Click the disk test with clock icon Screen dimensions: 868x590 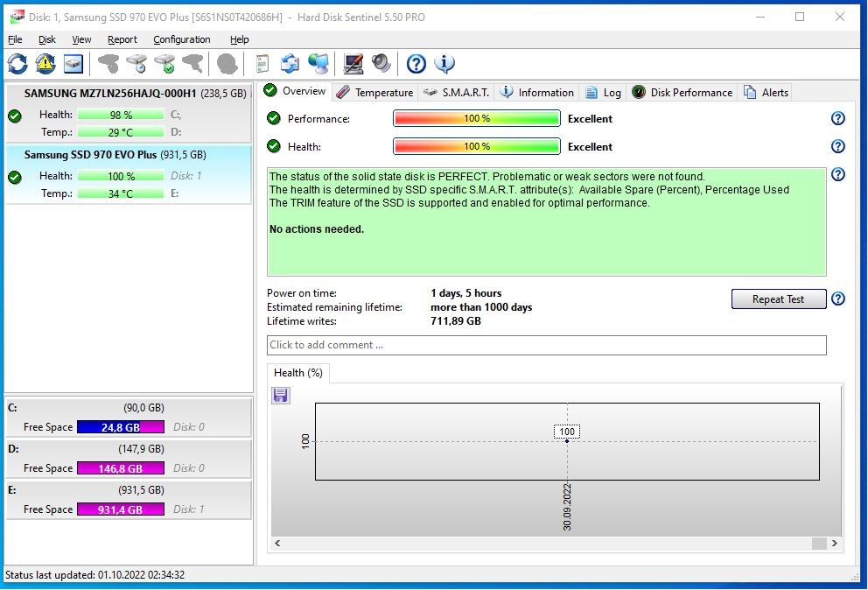tap(136, 64)
